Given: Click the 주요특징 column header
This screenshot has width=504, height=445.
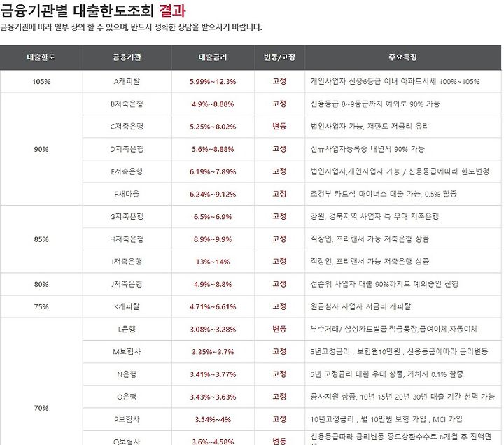Looking at the screenshot, I should 403,57.
